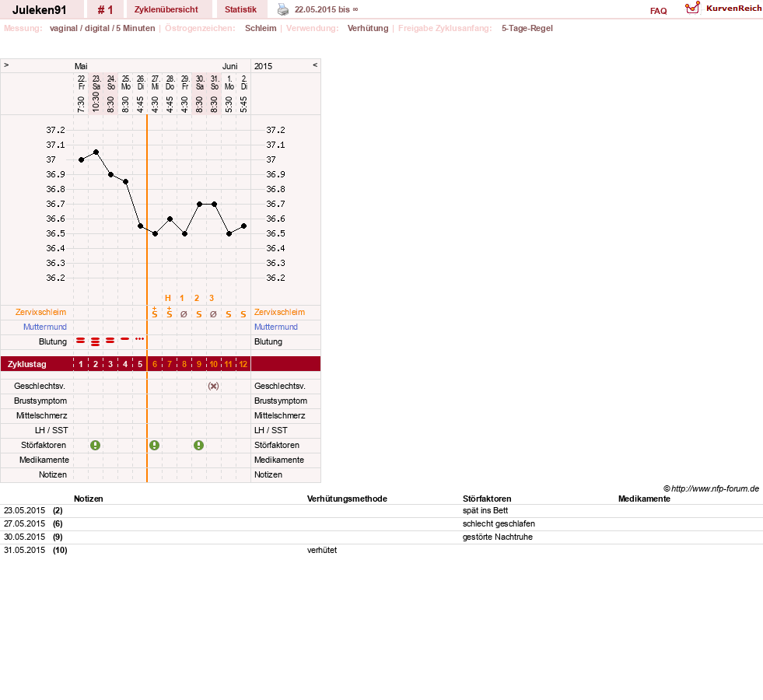Open the nfp-forum.de link
This screenshot has height=700, width=763.
[711, 488]
